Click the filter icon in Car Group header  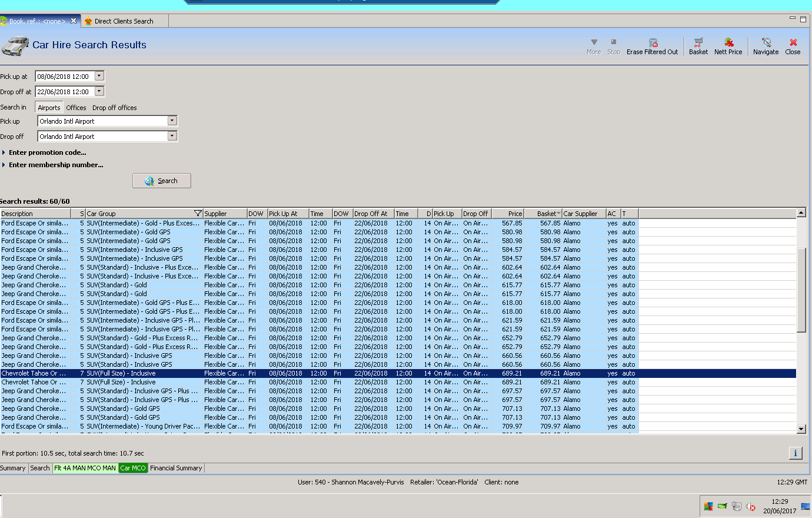tap(198, 214)
